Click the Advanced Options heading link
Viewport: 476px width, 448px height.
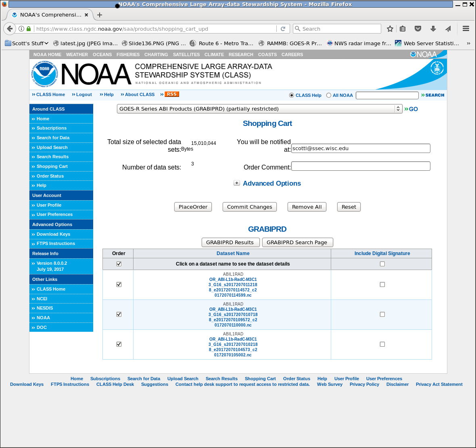(272, 184)
